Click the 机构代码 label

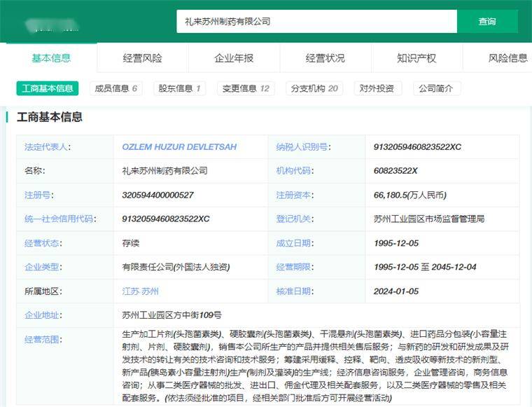coord(295,171)
